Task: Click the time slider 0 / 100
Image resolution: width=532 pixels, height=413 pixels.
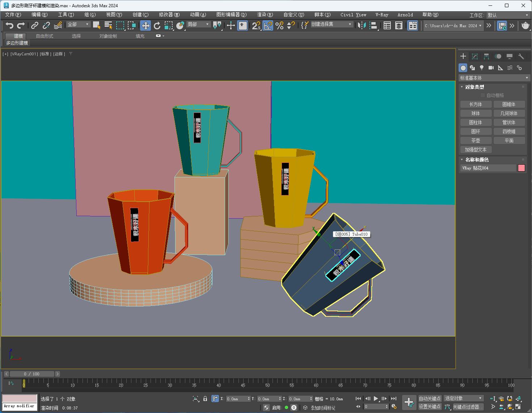Action: pos(31,374)
